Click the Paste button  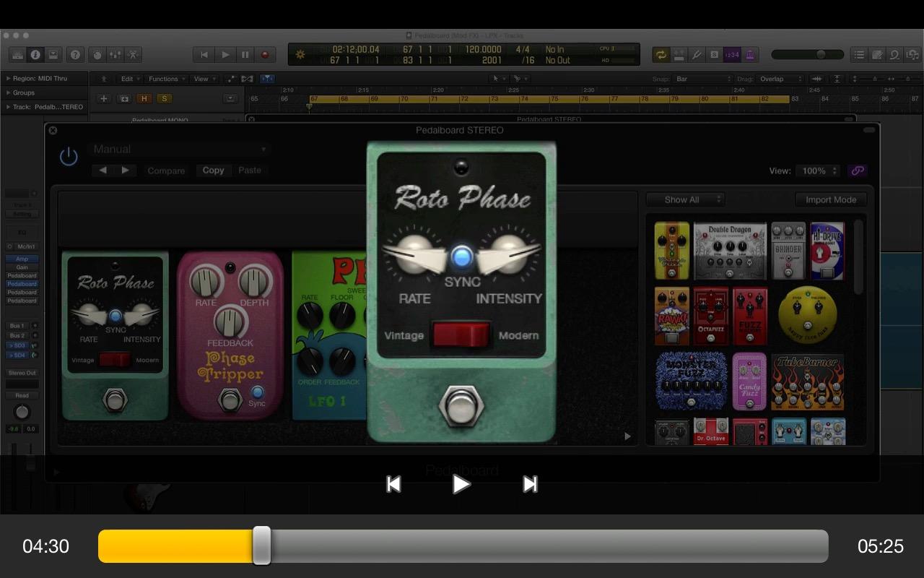pyautogui.click(x=250, y=171)
